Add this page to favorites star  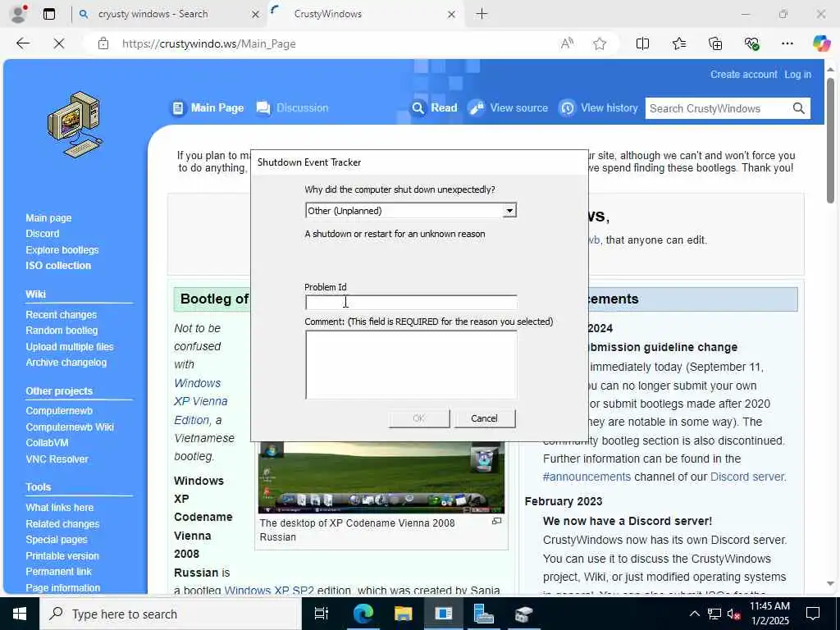tap(600, 43)
